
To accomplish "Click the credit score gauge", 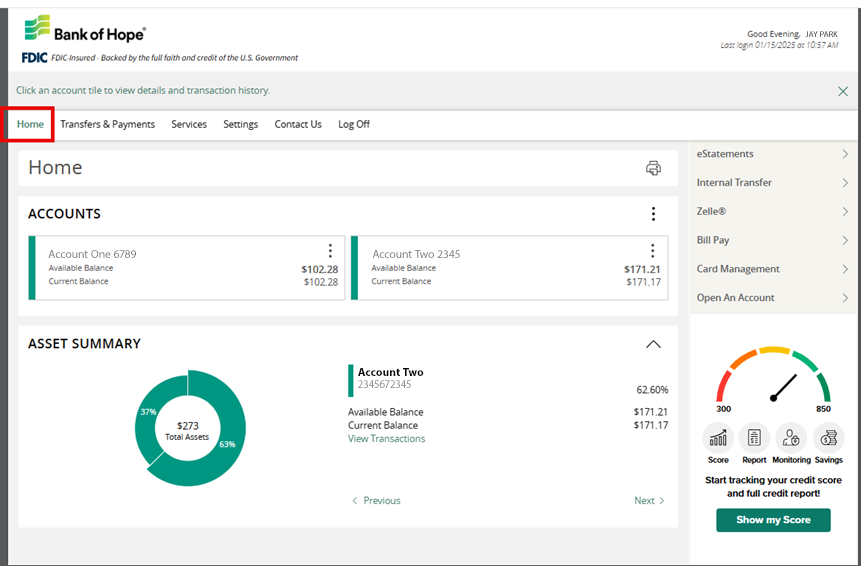I will point(773,379).
